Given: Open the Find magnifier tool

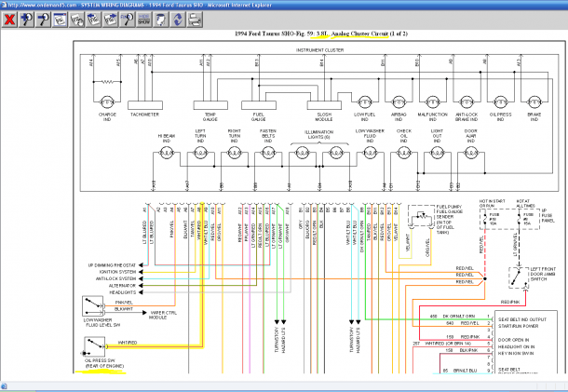Looking at the screenshot, I should click(x=127, y=20).
